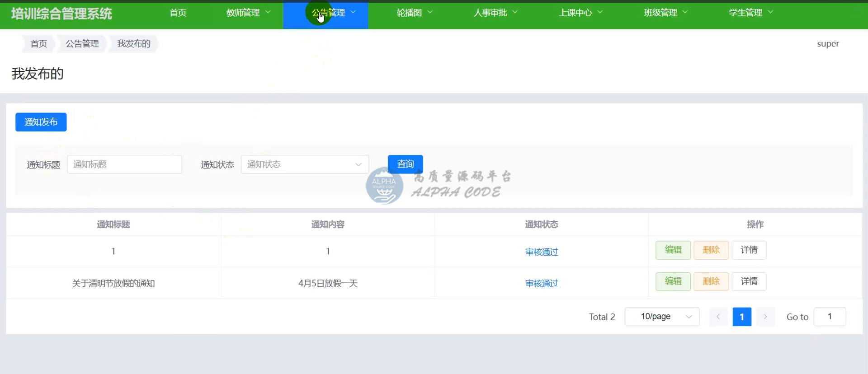Viewport: 868px width, 374px height.
Task: Open the 班级管理 menu
Action: (665, 13)
